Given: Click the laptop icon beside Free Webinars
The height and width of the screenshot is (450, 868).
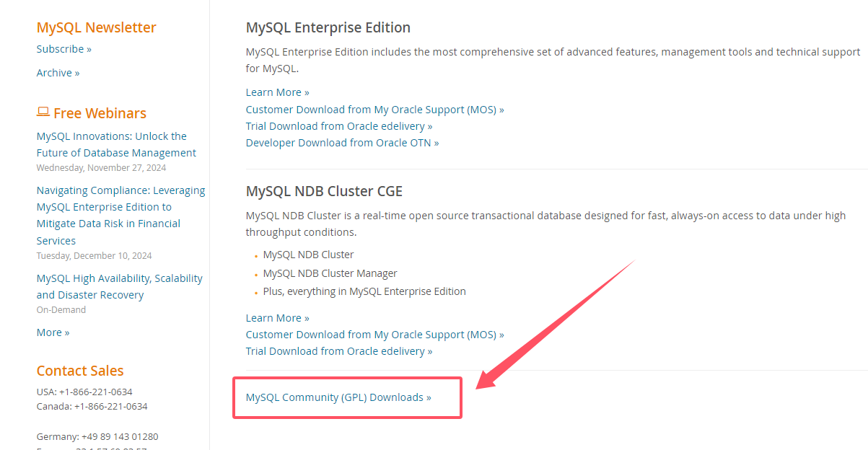Looking at the screenshot, I should coord(43,112).
